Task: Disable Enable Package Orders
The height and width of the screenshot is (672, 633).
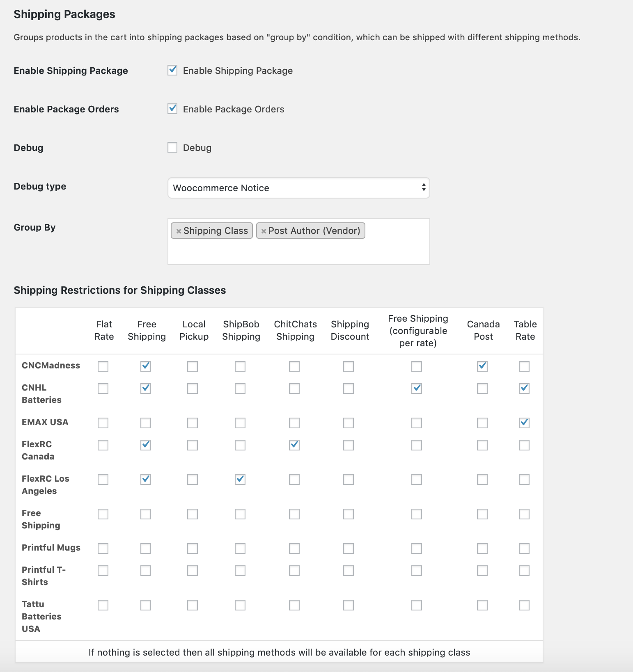Action: click(x=172, y=109)
